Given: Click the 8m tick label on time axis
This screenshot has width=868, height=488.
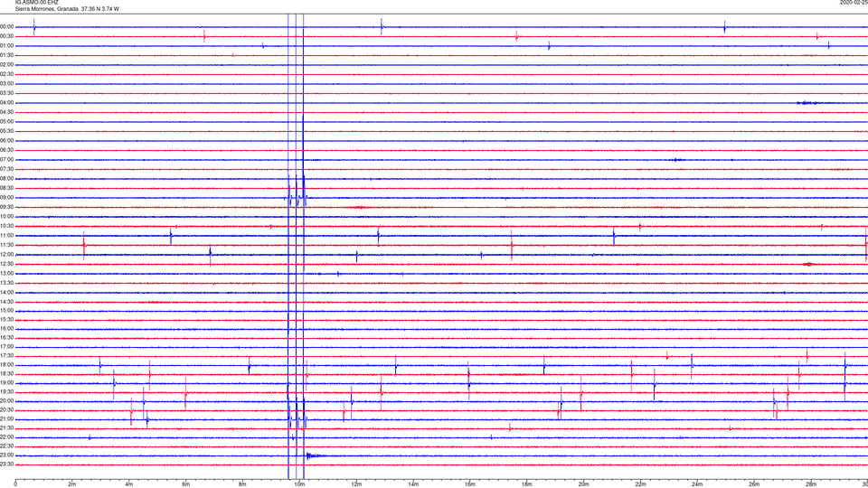Looking at the screenshot, I should [x=242, y=484].
